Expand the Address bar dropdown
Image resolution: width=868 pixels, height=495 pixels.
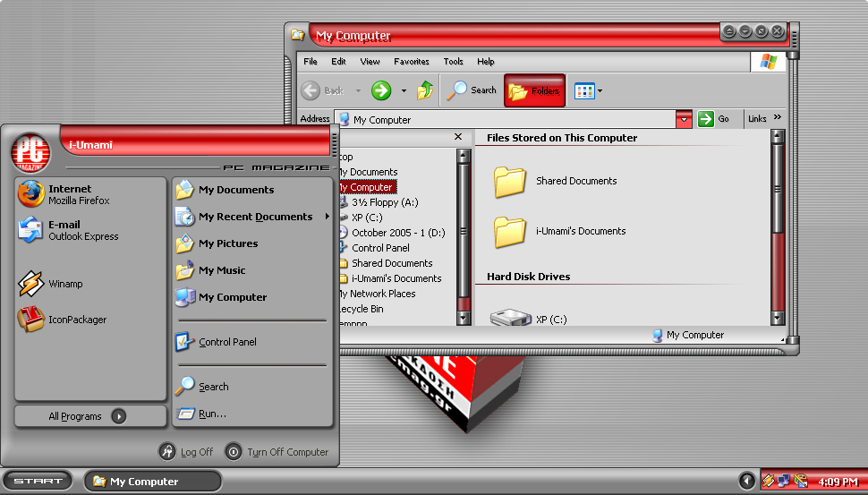[684, 119]
